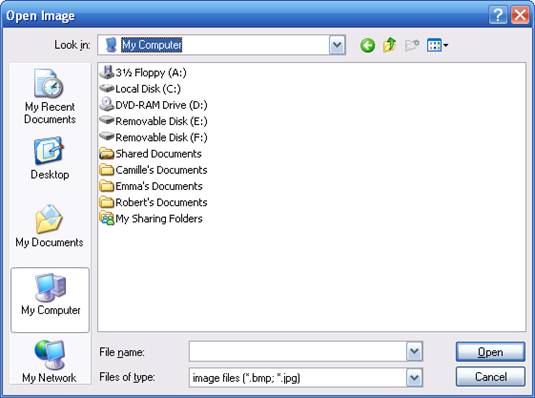535x398 pixels.
Task: Click Robert's Documents folder icon
Action: click(x=107, y=202)
